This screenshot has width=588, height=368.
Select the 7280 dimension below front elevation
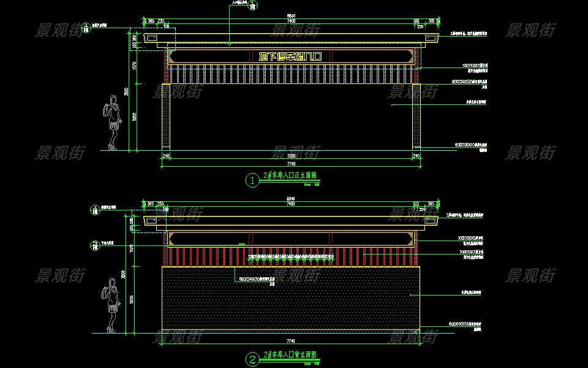(291, 157)
